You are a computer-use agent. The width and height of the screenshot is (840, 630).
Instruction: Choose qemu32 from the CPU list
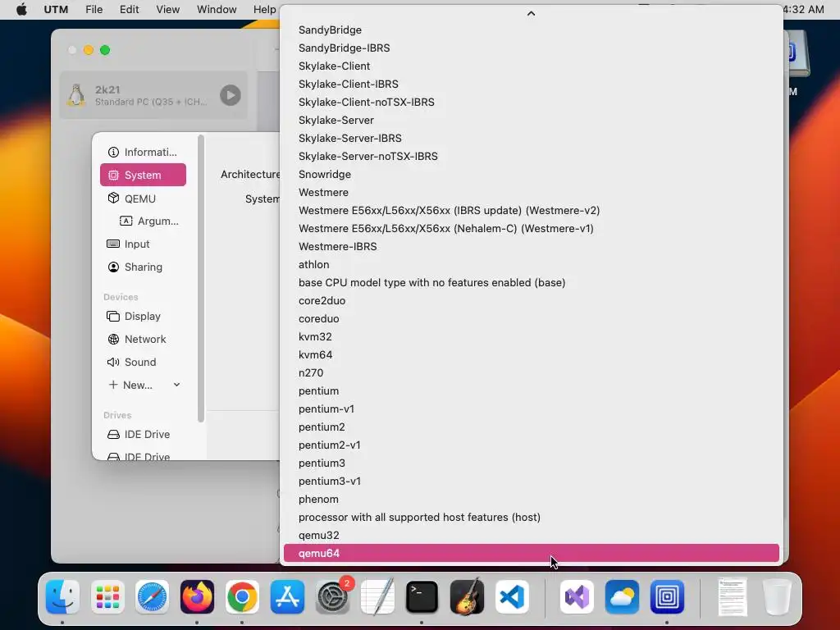(x=531, y=535)
